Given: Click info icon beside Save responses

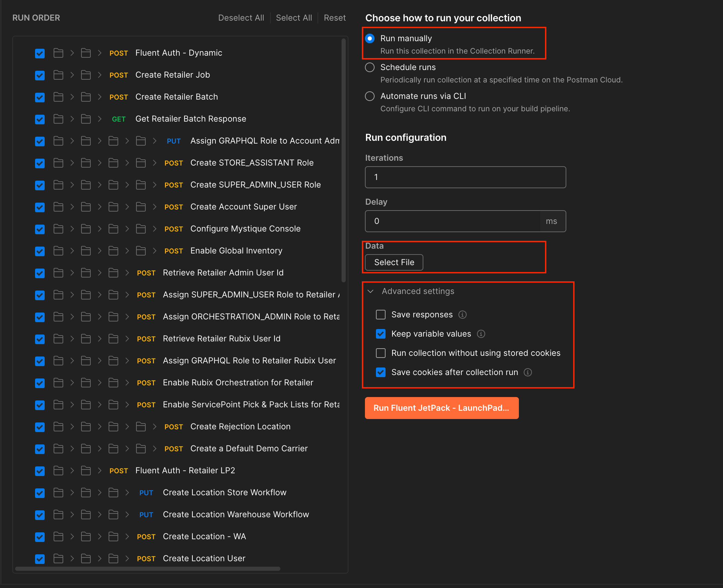Looking at the screenshot, I should pyautogui.click(x=463, y=315).
